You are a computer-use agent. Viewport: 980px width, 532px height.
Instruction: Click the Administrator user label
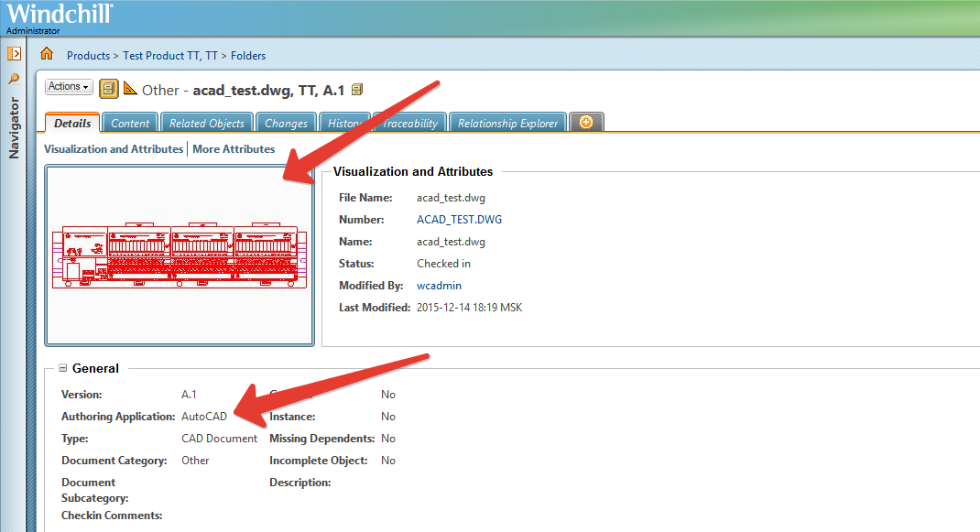coord(33,30)
